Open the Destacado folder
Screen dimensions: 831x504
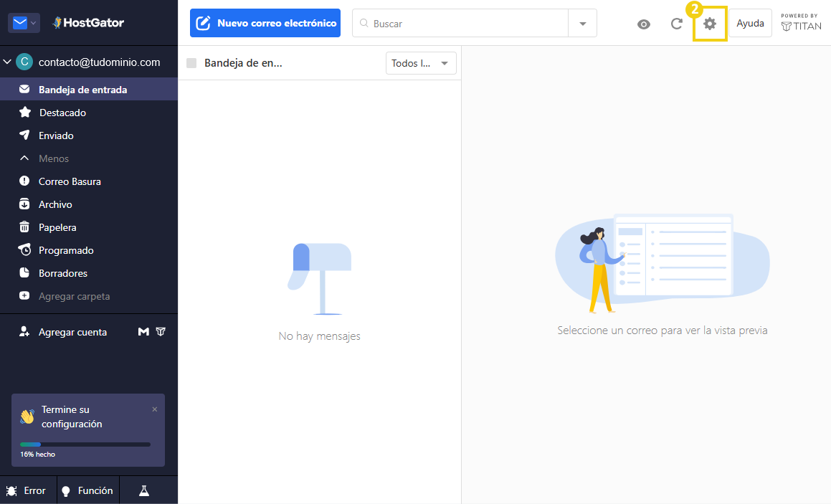click(x=62, y=112)
